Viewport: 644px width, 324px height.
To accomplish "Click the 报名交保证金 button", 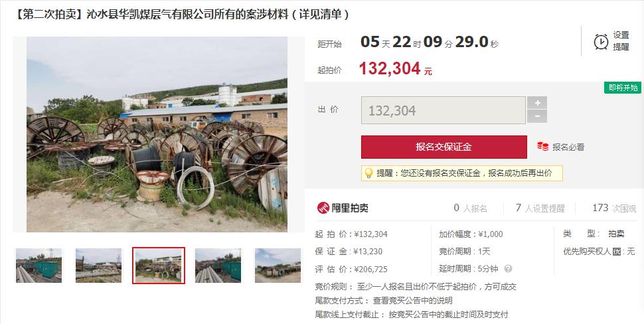I will 444,147.
